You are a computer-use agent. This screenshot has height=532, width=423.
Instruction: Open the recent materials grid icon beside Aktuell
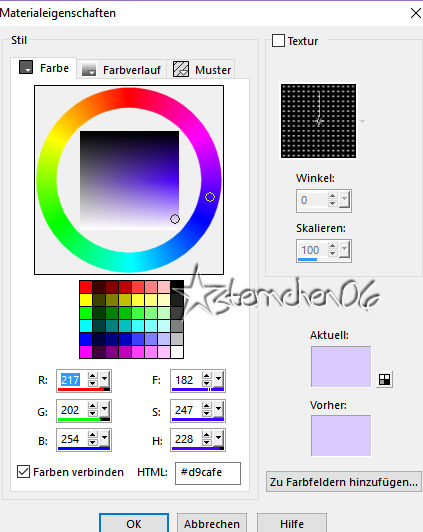pos(384,380)
